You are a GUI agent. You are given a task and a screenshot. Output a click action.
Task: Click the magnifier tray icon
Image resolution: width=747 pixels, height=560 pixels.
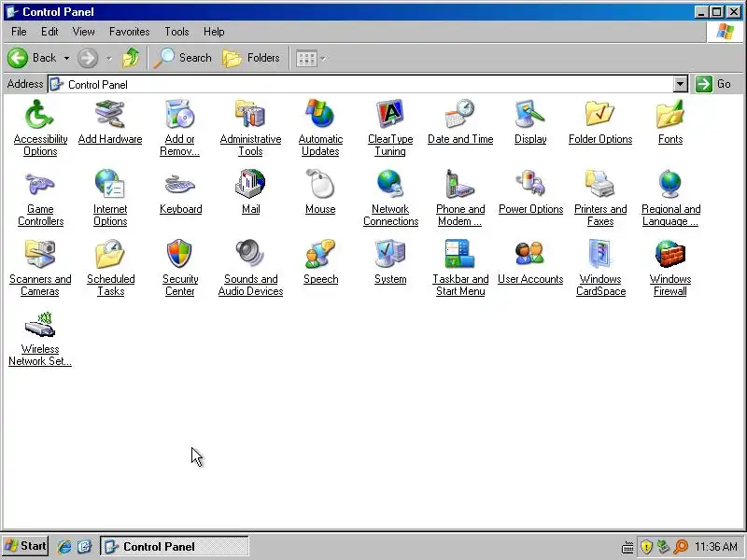(x=682, y=546)
